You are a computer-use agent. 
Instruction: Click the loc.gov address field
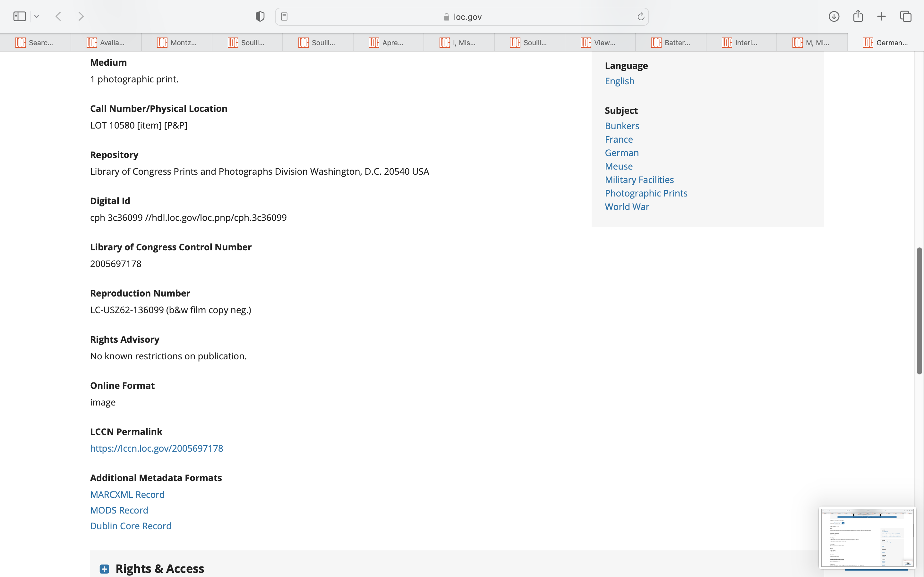pyautogui.click(x=462, y=17)
